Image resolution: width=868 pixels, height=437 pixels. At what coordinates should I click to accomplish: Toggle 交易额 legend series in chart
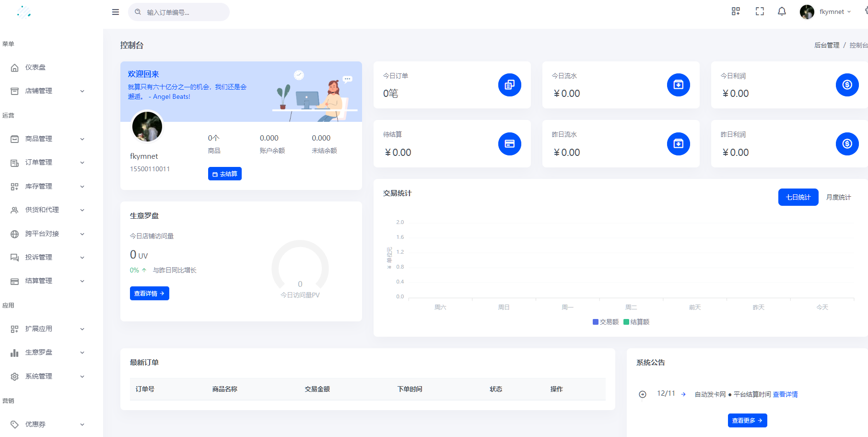coord(606,322)
